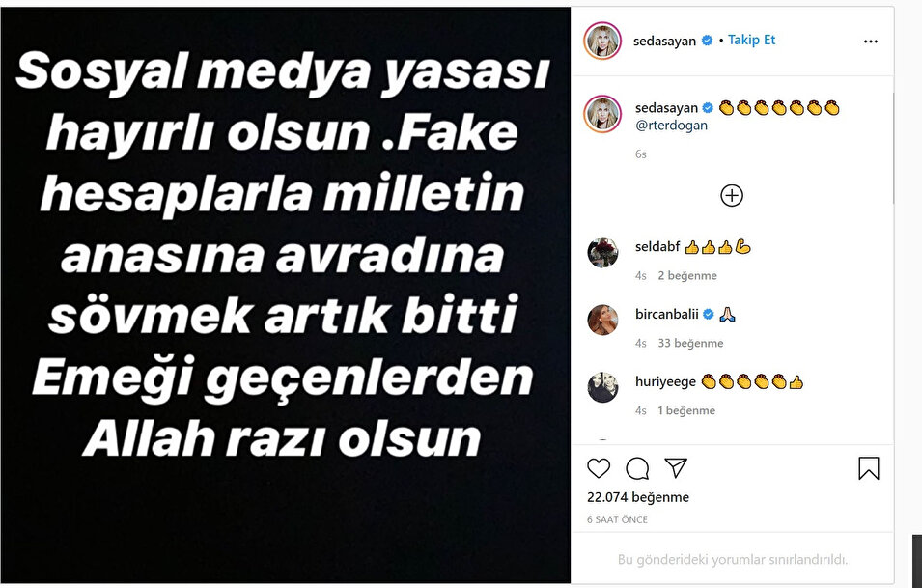Follow the account with Takip Et
This screenshot has width=922, height=588.
tap(751, 40)
